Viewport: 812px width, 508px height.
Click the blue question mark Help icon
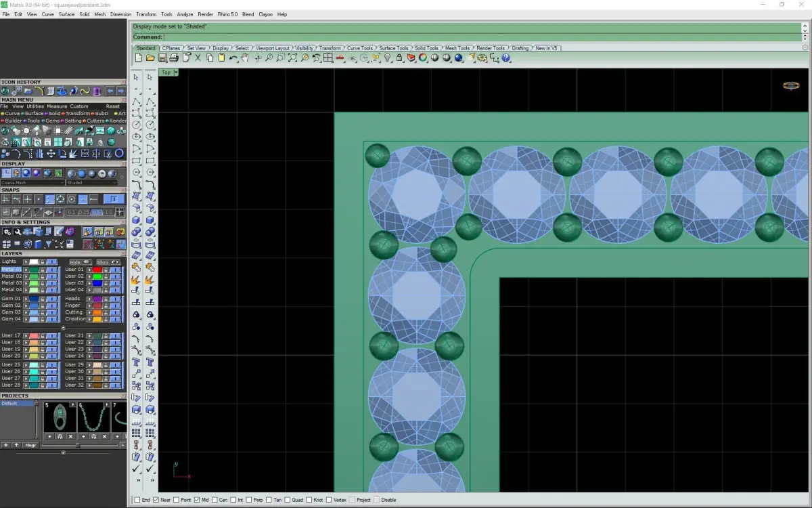pyautogui.click(x=506, y=58)
